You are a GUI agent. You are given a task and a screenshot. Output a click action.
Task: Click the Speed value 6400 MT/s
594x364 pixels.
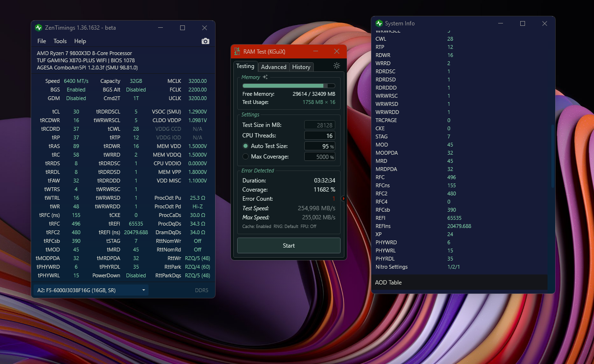[x=76, y=81]
